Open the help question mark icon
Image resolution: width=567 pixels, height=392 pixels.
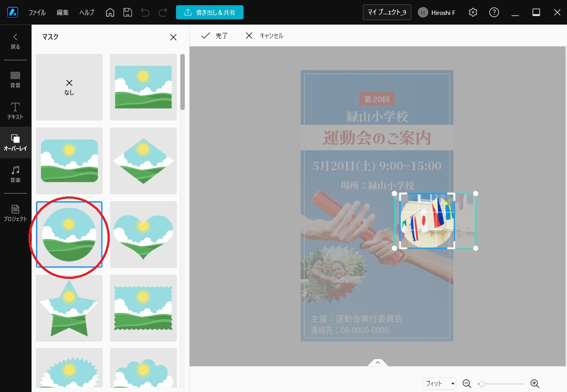coord(494,12)
